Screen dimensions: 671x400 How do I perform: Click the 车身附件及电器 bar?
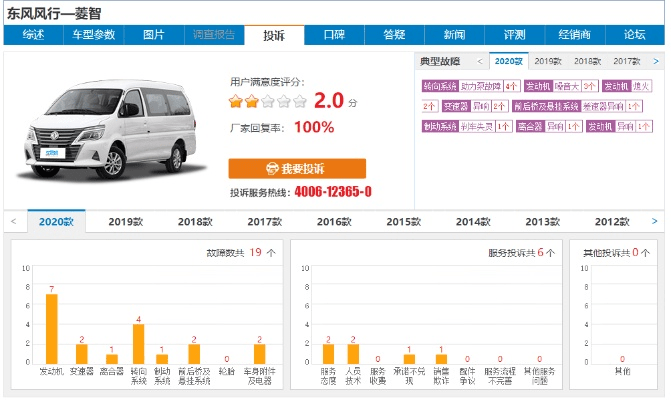click(259, 354)
